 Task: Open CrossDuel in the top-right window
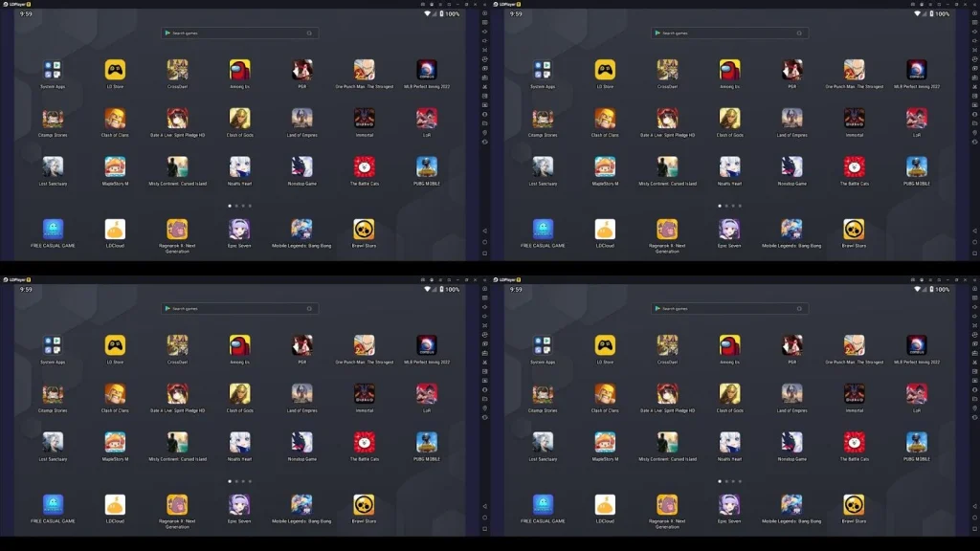click(x=667, y=70)
